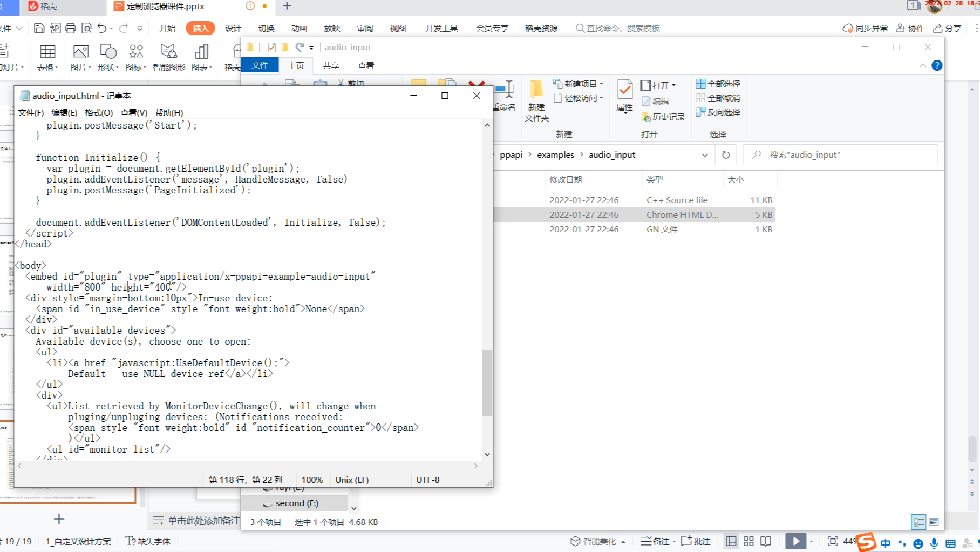This screenshot has width=980, height=552.
Task: Insert 智能图形 smart graphic
Action: click(x=169, y=57)
